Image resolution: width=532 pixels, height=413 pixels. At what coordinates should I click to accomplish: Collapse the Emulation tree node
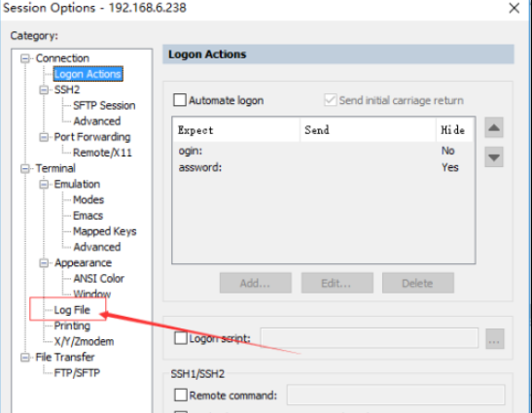click(x=44, y=184)
